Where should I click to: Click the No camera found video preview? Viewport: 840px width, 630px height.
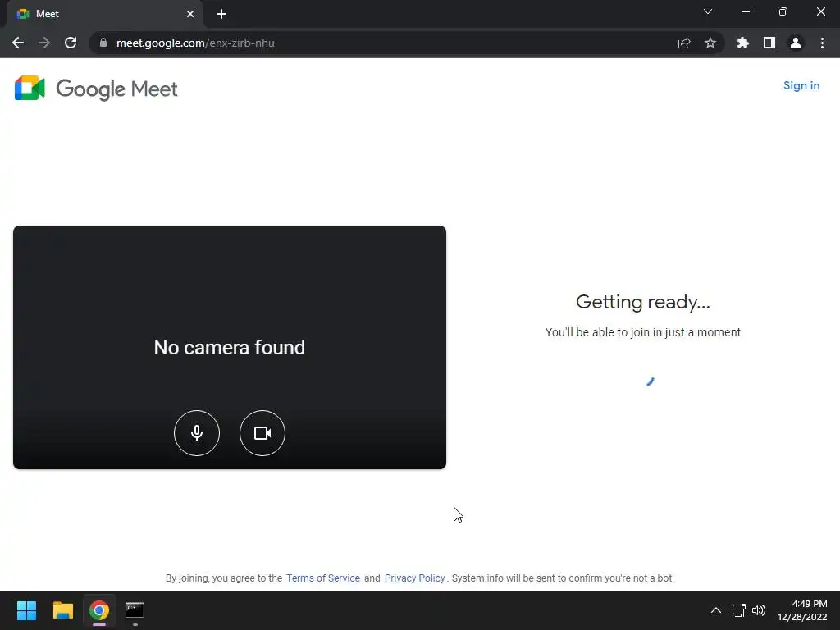[x=230, y=347]
